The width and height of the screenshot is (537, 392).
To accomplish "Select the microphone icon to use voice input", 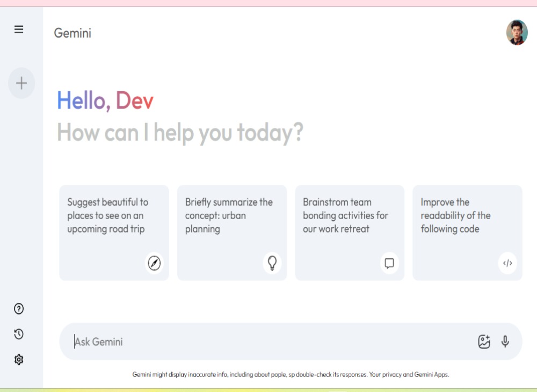I will coord(505,341).
